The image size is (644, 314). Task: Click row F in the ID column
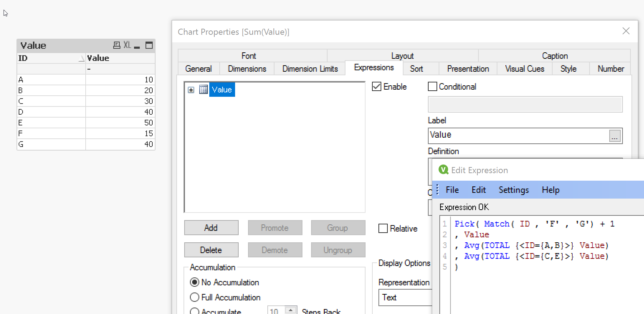click(x=51, y=133)
